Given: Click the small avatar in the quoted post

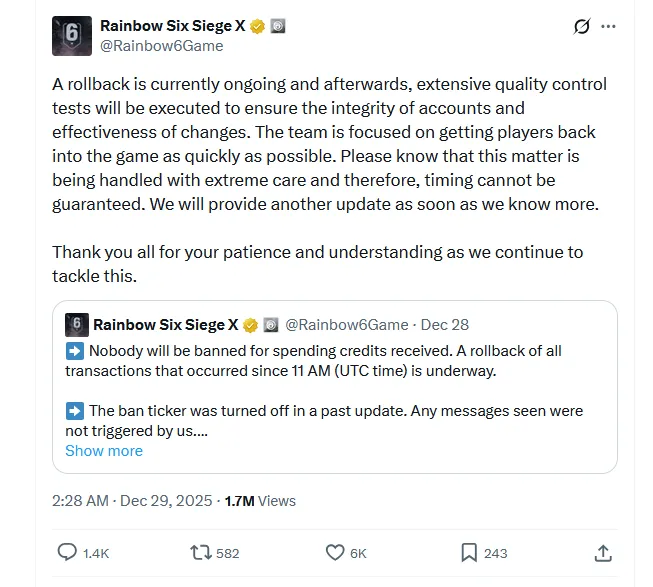Looking at the screenshot, I should (x=76, y=325).
